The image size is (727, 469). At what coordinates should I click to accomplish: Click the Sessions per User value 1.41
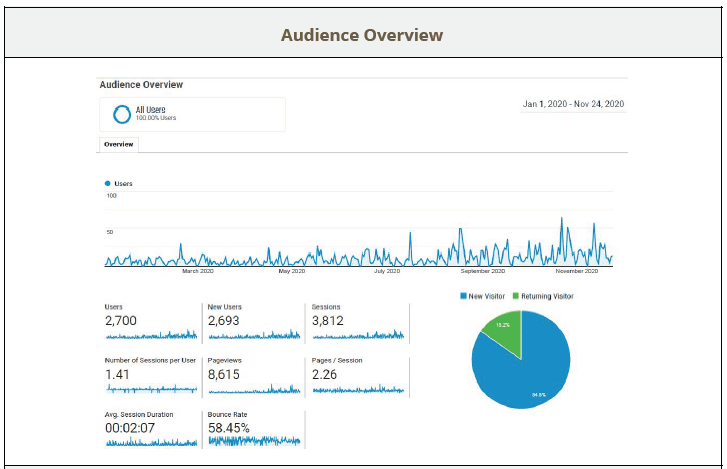click(x=117, y=374)
